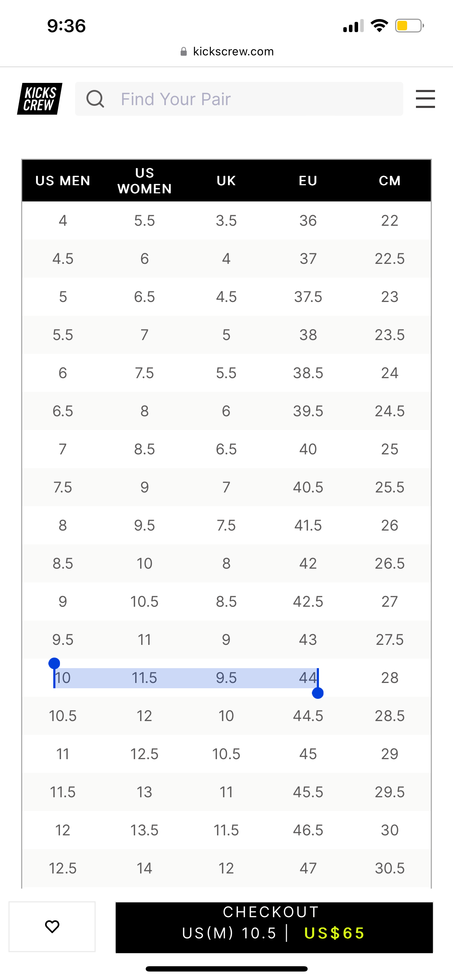Tap the Checkout US(M) 10.5 button
The height and width of the screenshot is (980, 453).
[274, 927]
